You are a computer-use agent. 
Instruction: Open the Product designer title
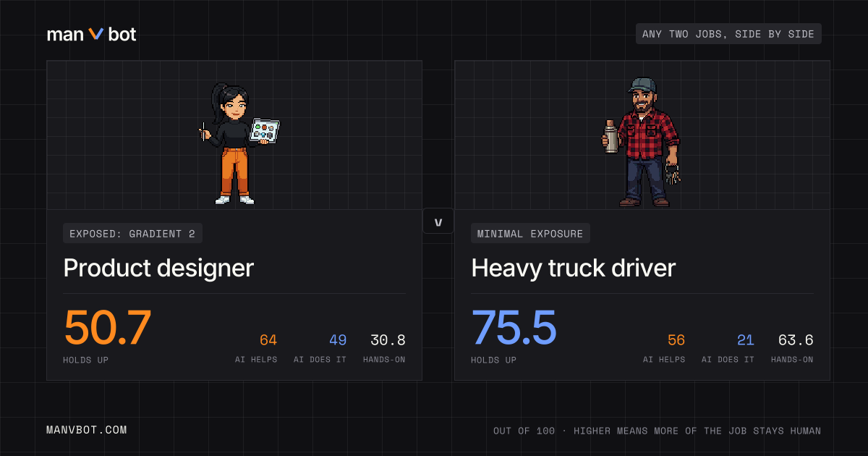[158, 268]
